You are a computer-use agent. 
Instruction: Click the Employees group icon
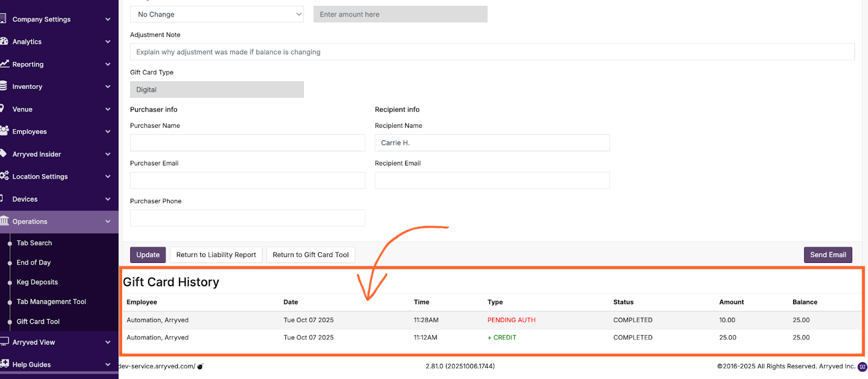pos(4,131)
